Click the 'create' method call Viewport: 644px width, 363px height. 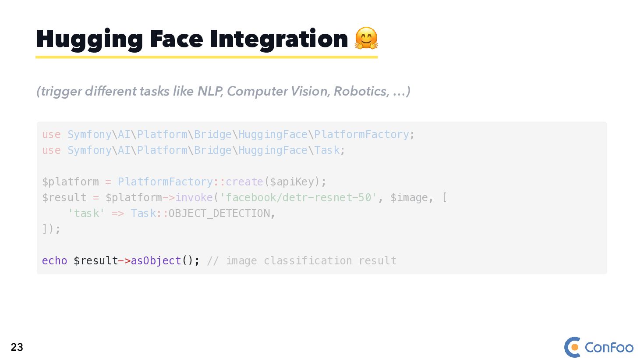(x=244, y=182)
